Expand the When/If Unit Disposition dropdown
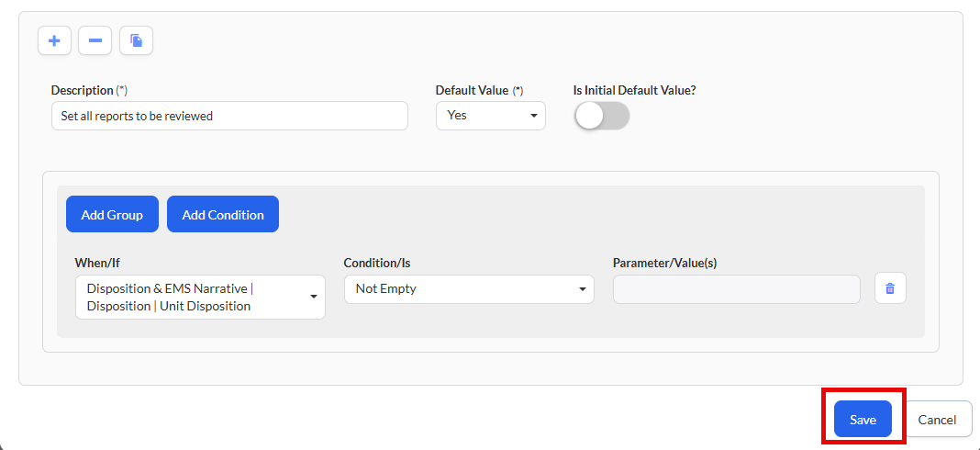The height and width of the screenshot is (450, 980). point(200,298)
